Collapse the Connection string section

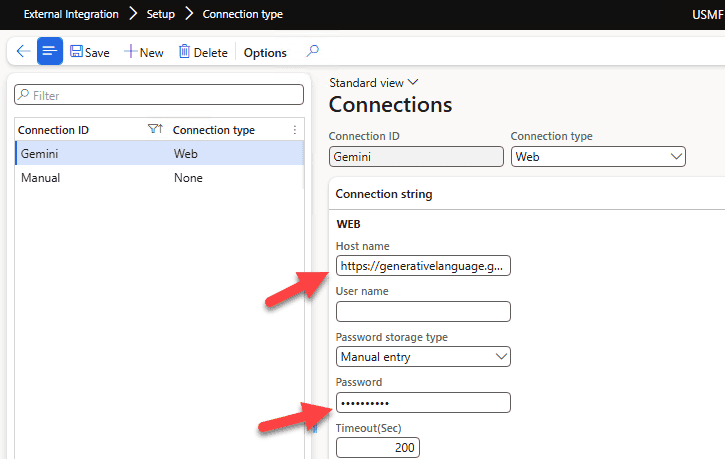[x=384, y=194]
